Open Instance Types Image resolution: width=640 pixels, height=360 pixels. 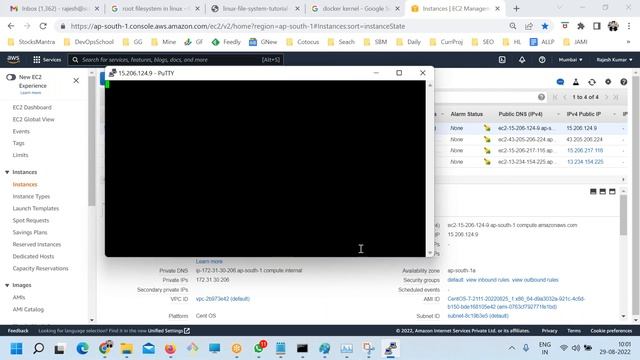(x=31, y=196)
